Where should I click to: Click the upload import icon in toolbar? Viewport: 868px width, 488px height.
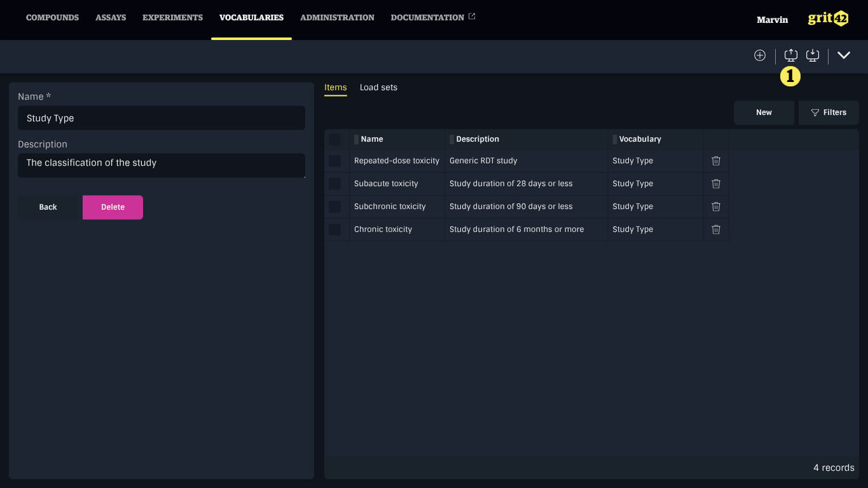(791, 55)
